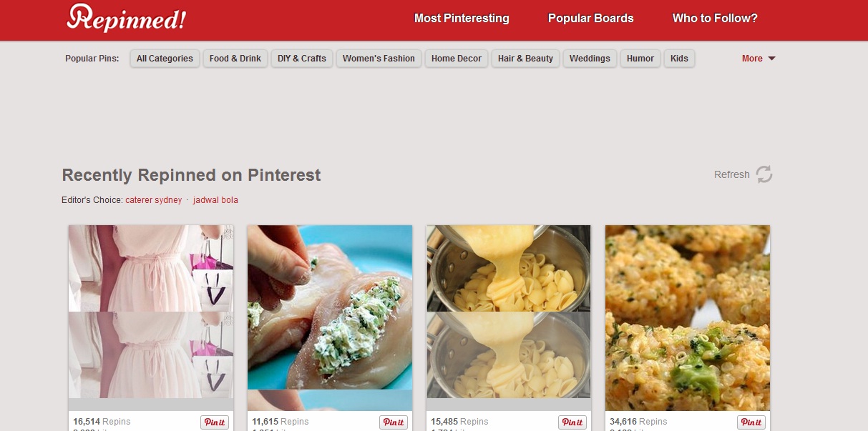Open the pink dress pin thumbnail
Image resolution: width=868 pixels, height=431 pixels.
point(151,312)
